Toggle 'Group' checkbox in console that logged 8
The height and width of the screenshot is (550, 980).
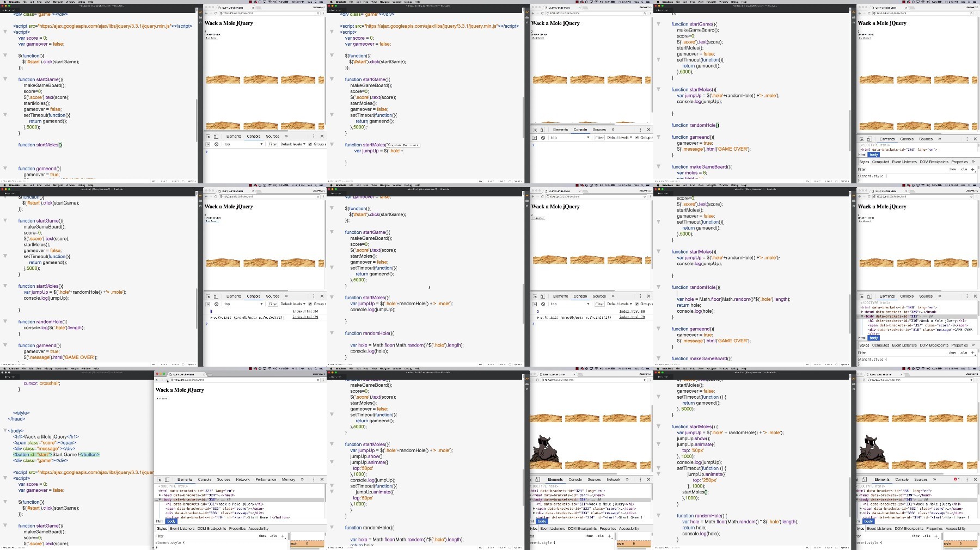(310, 304)
